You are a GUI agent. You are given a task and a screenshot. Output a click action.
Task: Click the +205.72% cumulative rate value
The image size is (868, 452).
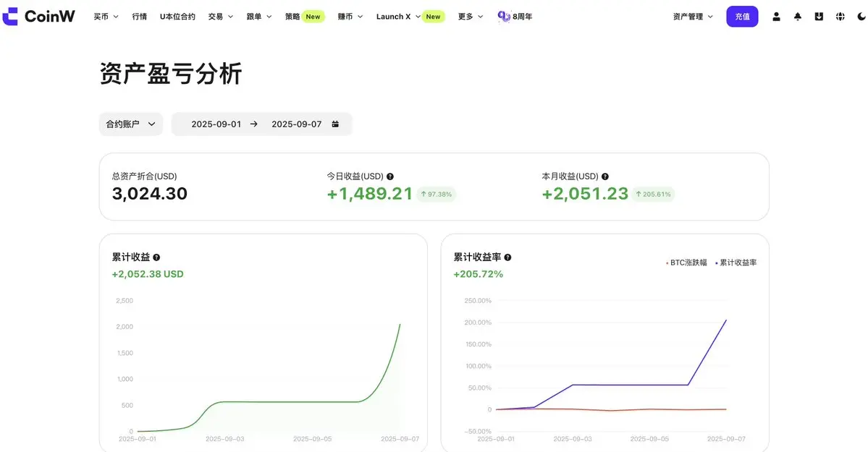[479, 274]
